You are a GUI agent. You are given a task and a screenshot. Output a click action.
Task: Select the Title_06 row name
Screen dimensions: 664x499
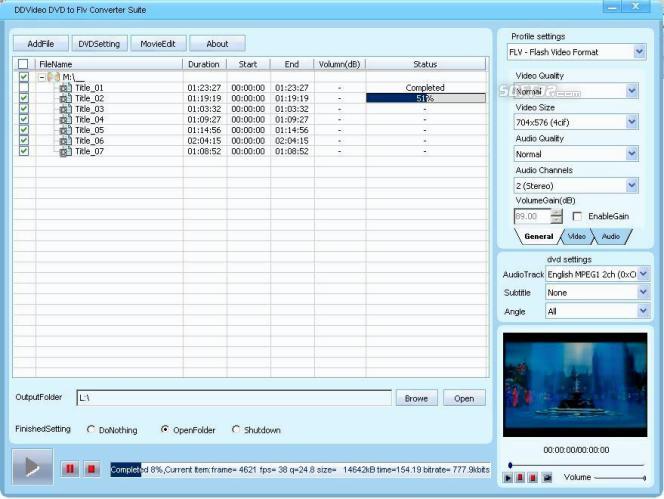point(89,141)
